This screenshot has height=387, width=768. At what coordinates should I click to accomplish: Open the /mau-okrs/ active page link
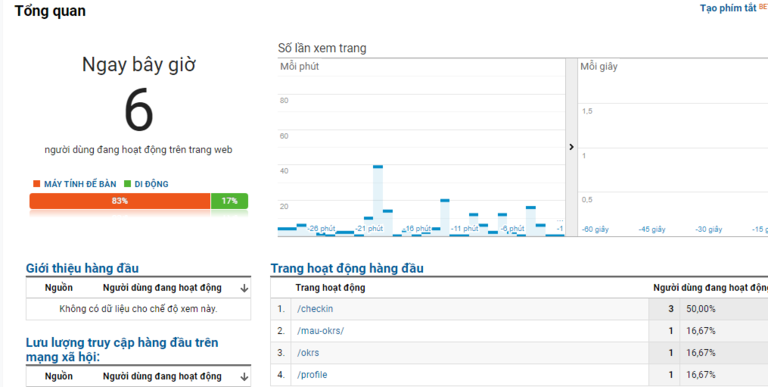pyautogui.click(x=320, y=331)
